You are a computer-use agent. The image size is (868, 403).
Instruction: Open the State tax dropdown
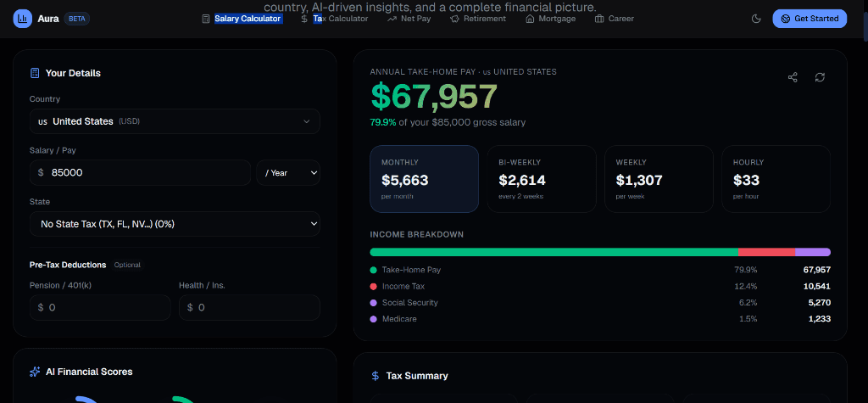[175, 224]
